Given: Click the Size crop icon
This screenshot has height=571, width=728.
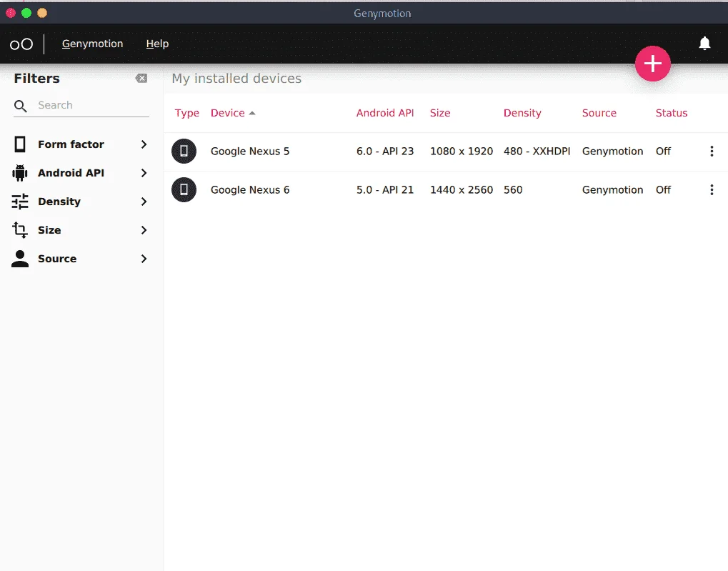Looking at the screenshot, I should pyautogui.click(x=20, y=230).
